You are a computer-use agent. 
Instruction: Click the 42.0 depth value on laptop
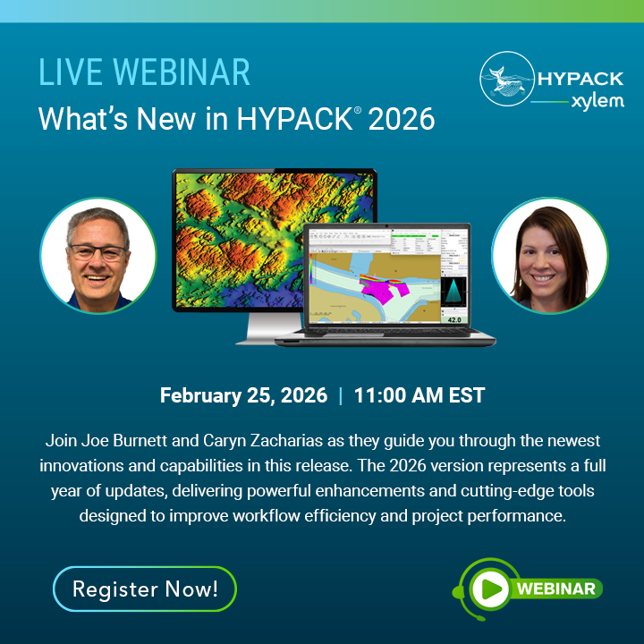coord(454,319)
